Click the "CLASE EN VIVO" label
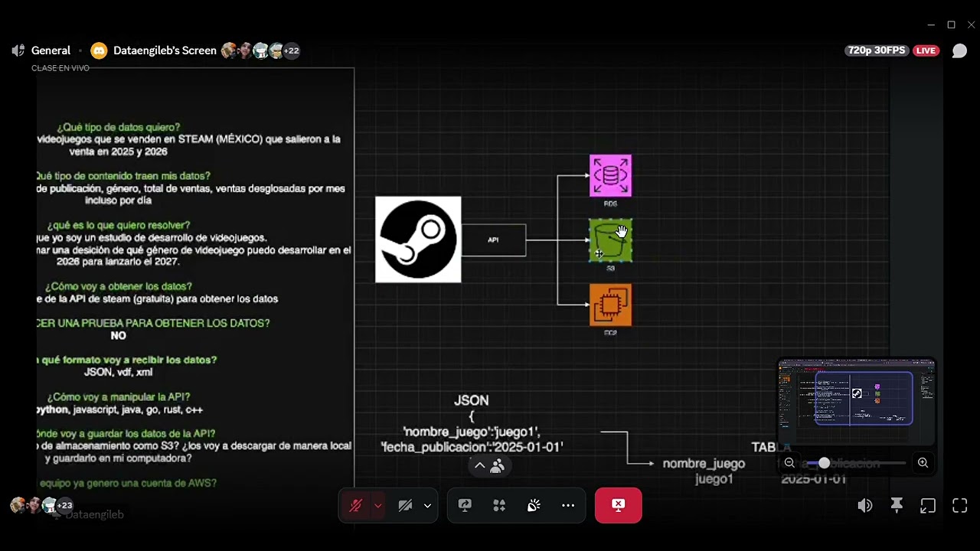 (60, 68)
